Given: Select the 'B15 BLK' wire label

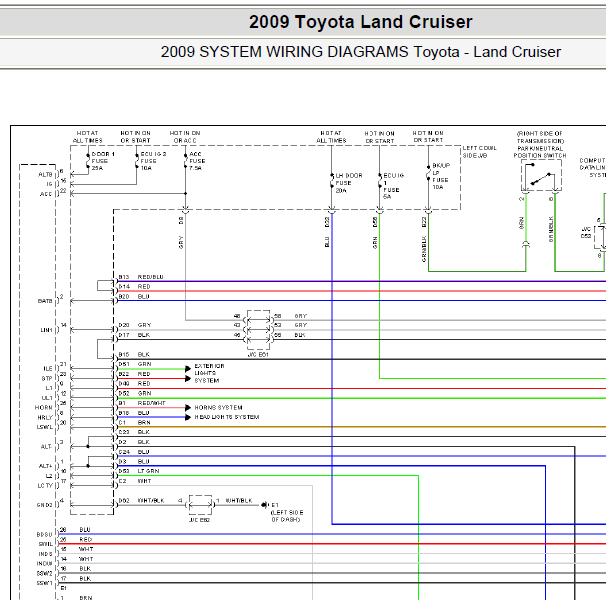Looking at the screenshot, I should point(134,354).
